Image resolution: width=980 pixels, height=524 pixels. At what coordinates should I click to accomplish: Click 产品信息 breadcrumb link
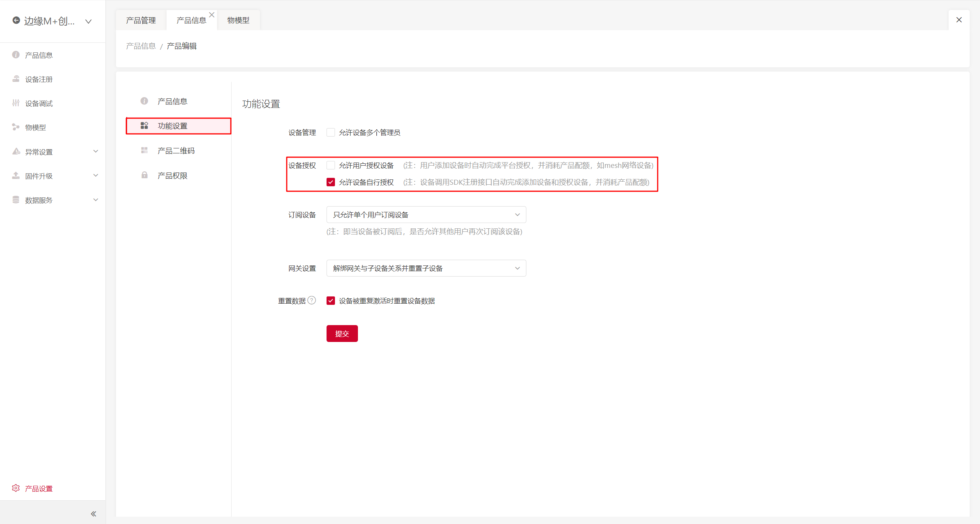pos(141,46)
